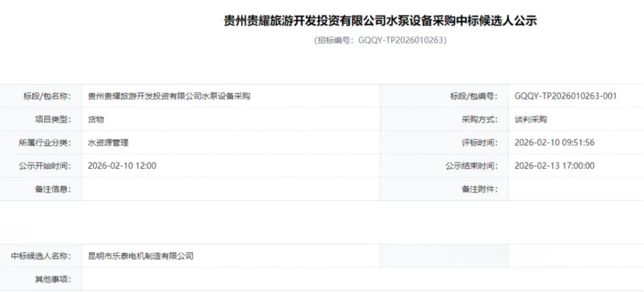
Task: Select the value 货物
Action: tap(96, 119)
